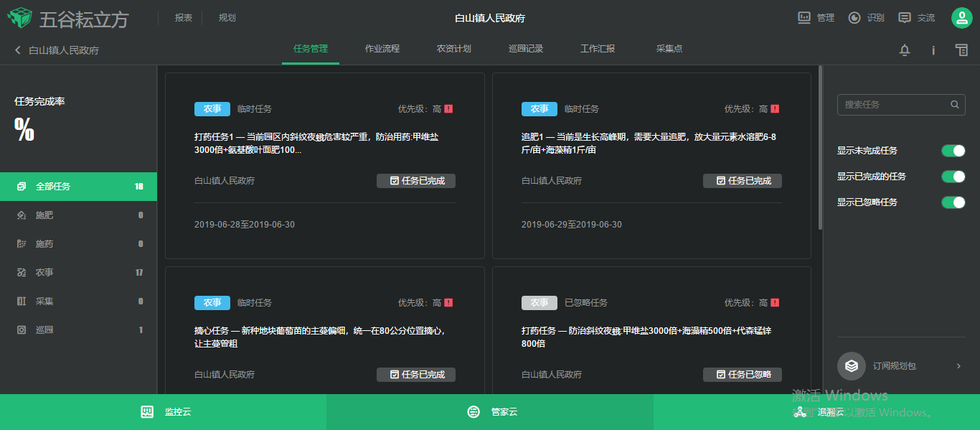Screen dimensions: 980x430
Task: Click 任务已完成 button on 追肥1 card
Action: [x=743, y=181]
